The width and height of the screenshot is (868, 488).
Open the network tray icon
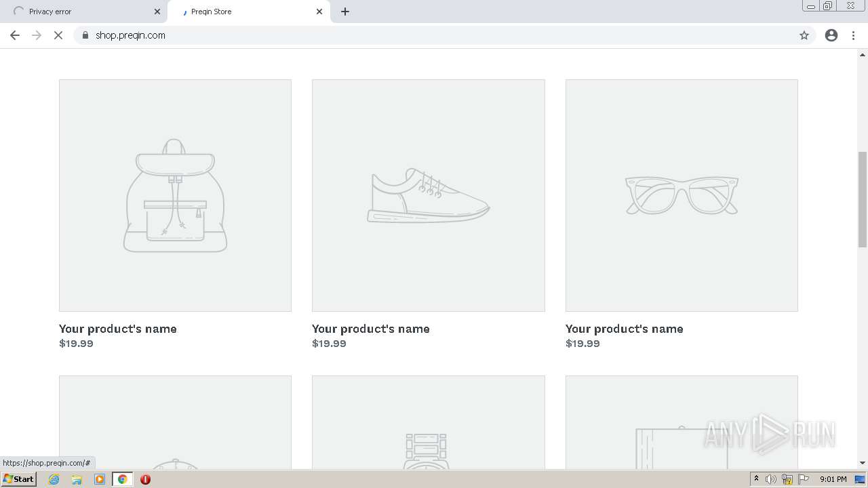pos(787,479)
